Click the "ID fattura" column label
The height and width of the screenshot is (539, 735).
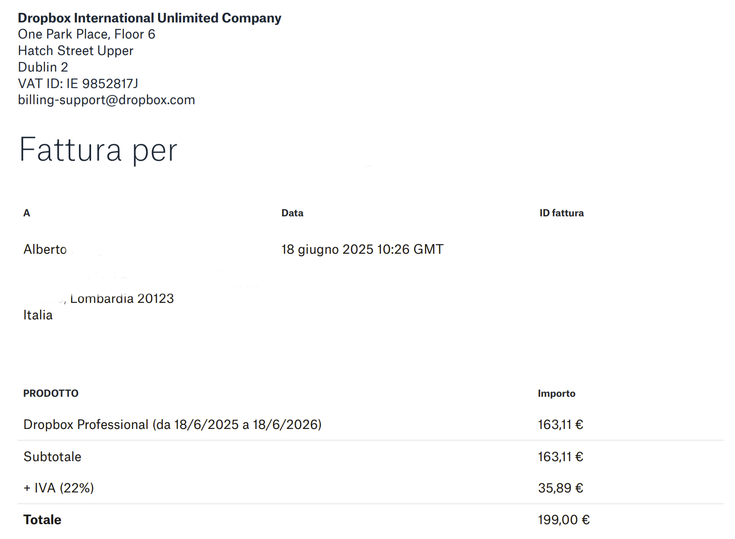point(561,213)
